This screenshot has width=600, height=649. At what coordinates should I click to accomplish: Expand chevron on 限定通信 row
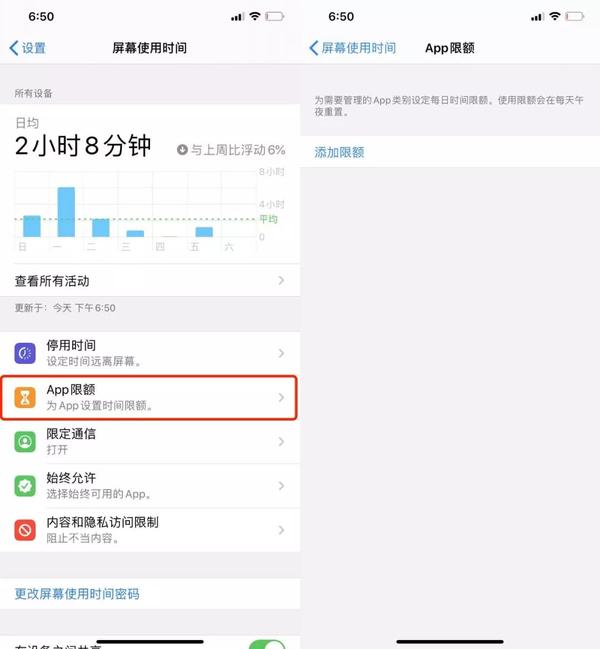(x=281, y=442)
